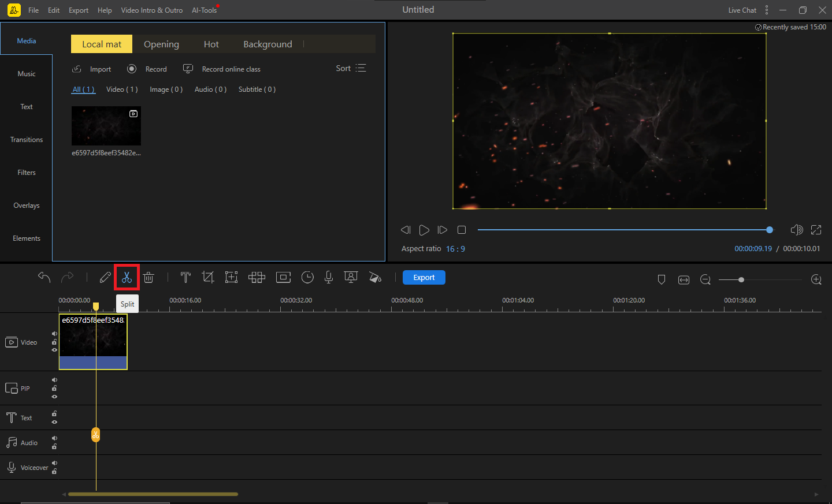Image resolution: width=832 pixels, height=504 pixels.
Task: Lock the Text track
Action: point(54,413)
